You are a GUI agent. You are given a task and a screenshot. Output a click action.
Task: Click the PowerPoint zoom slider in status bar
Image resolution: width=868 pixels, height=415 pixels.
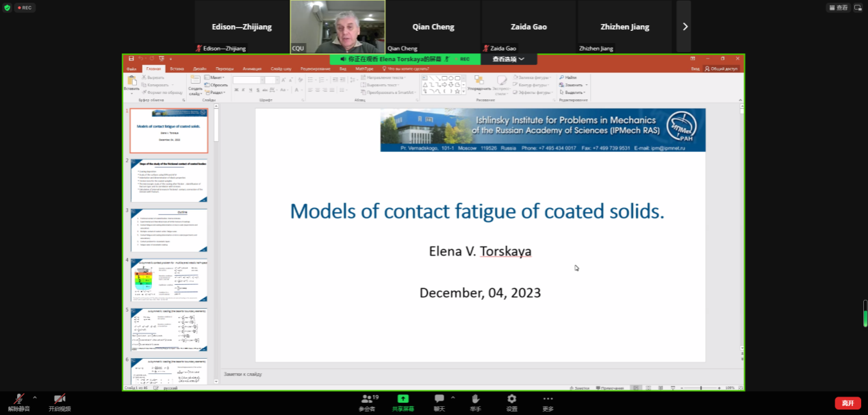[x=700, y=388]
